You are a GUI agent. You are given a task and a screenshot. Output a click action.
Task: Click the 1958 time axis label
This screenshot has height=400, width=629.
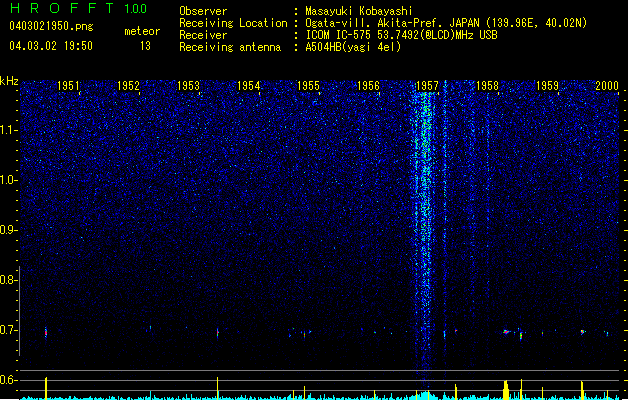487,85
